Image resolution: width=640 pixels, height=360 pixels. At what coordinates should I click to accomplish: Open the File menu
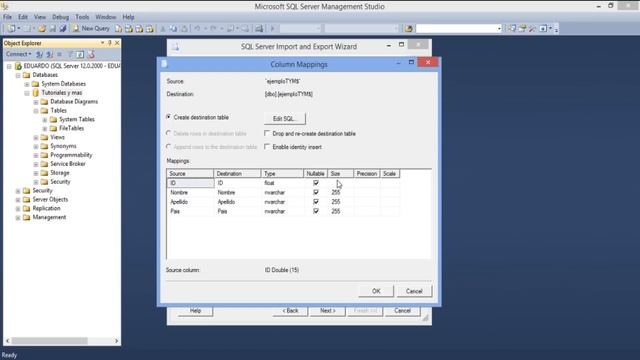click(7, 17)
